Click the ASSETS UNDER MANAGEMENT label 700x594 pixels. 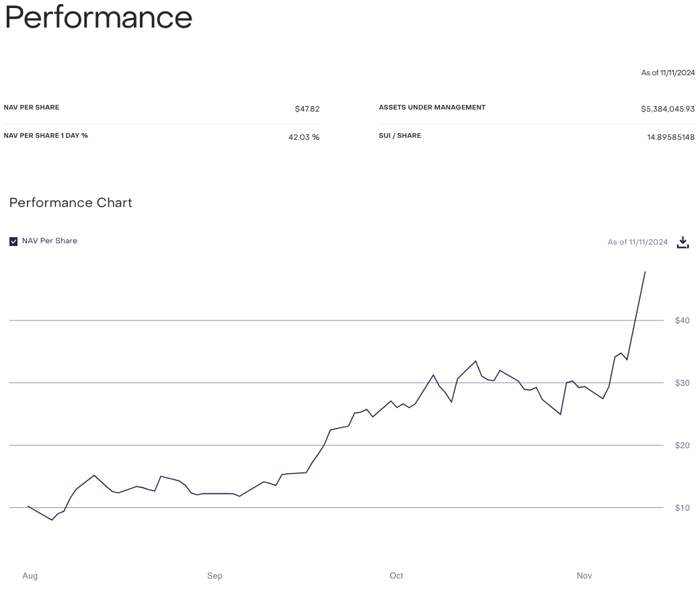(432, 108)
